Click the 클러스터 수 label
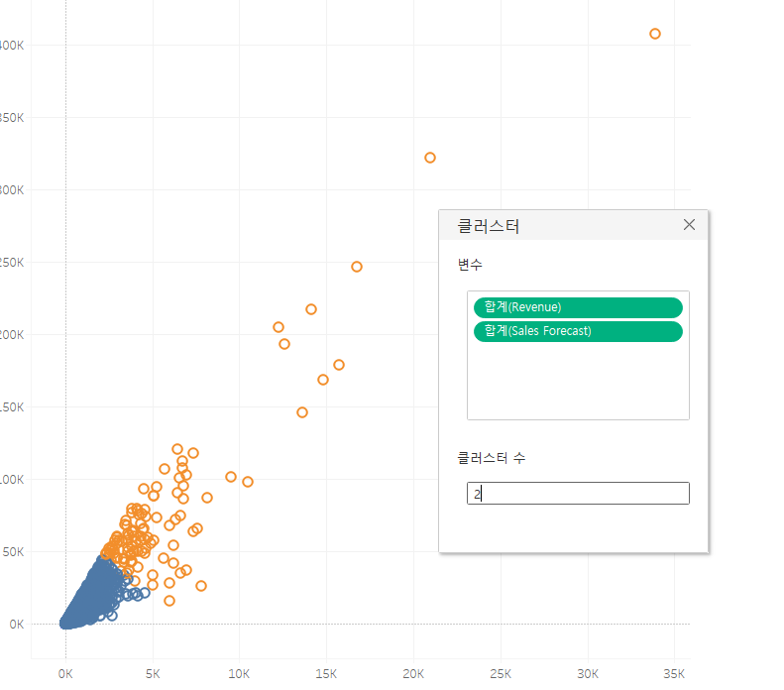784x690 pixels. [x=491, y=457]
